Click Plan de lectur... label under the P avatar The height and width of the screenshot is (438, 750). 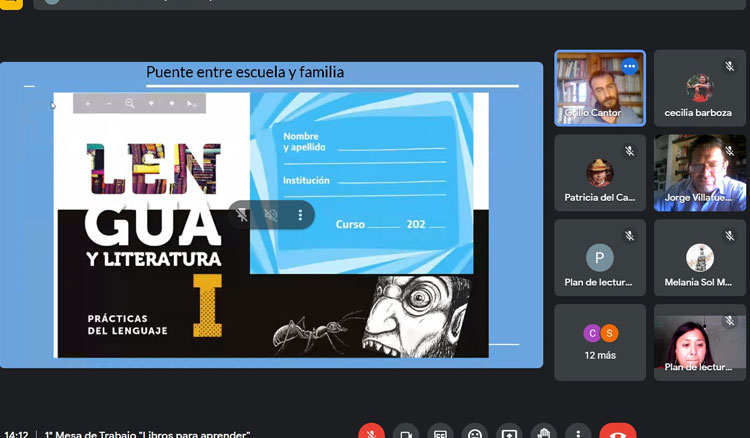point(598,282)
